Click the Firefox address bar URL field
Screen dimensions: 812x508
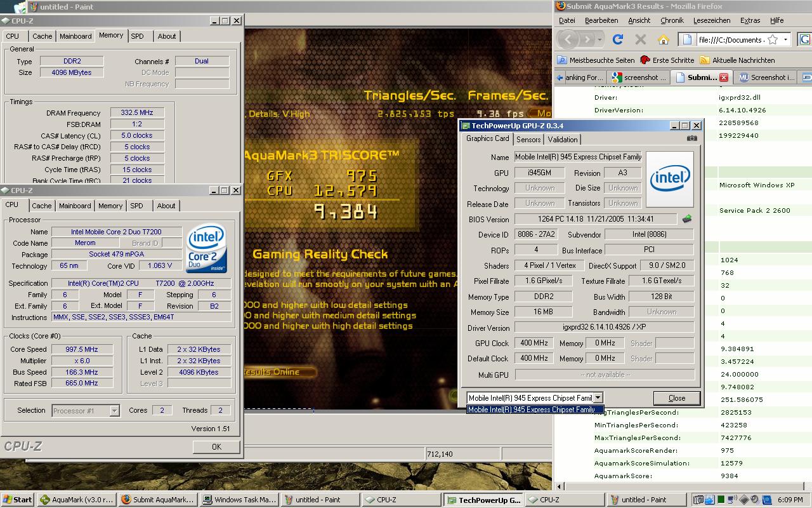pos(730,39)
